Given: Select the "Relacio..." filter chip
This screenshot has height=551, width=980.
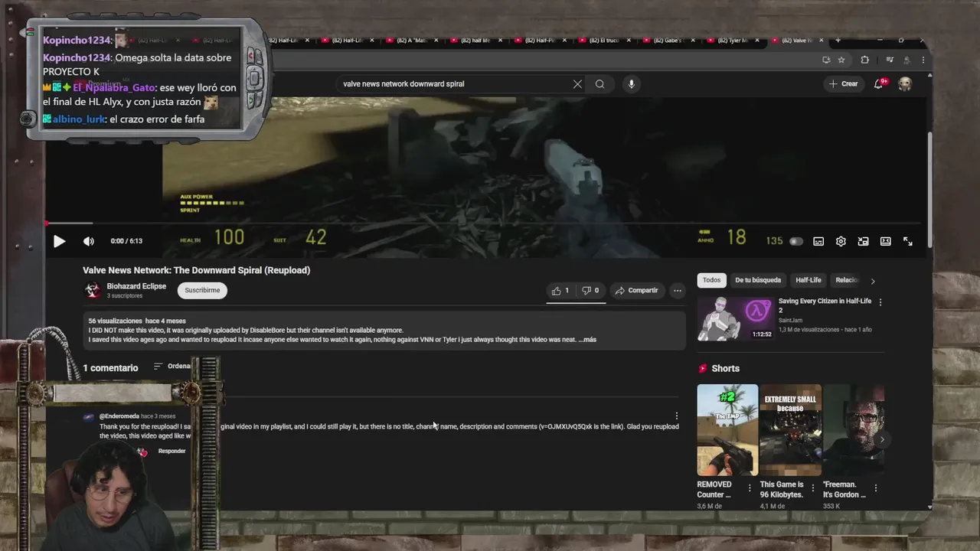Looking at the screenshot, I should pos(847,280).
